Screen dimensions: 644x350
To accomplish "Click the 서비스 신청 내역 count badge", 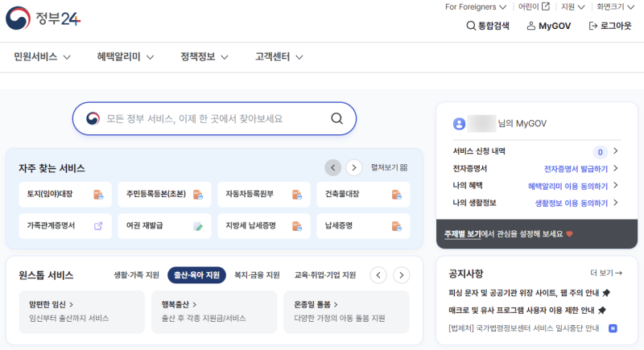I will (600, 152).
